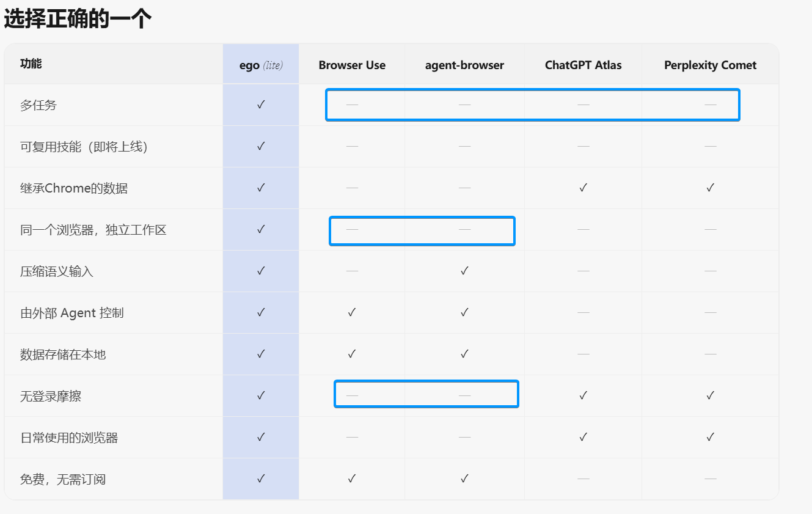Viewport: 812px width, 514px height.
Task: Click the ego (lite) column header
Action: 261,65
